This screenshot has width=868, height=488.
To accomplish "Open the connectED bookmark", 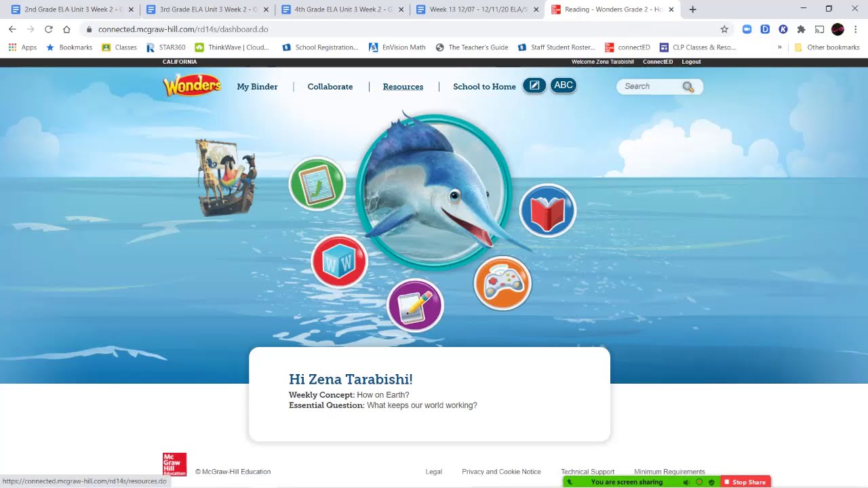I will [x=627, y=47].
